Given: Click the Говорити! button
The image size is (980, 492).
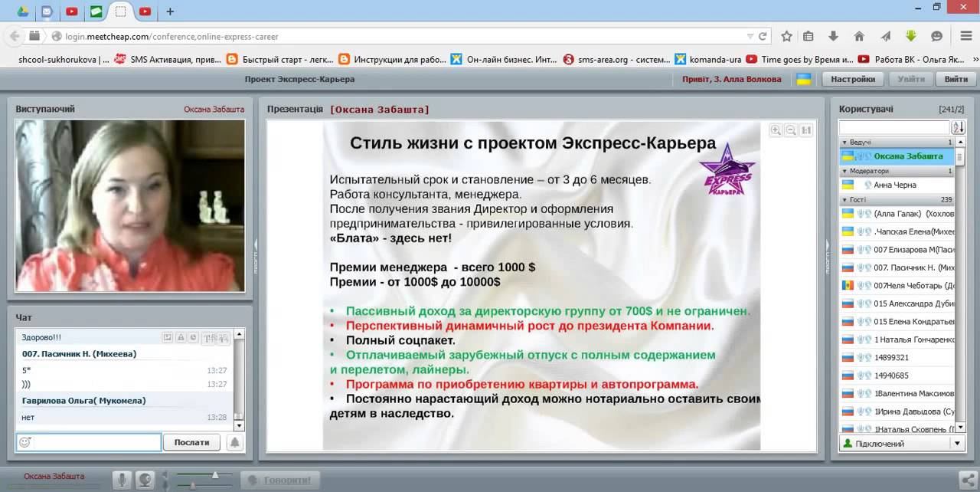Looking at the screenshot, I should pos(281,481).
